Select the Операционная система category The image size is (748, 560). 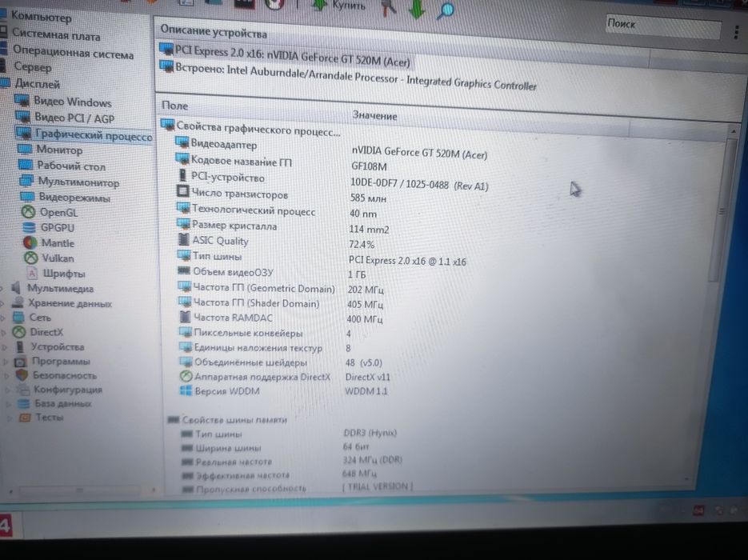(73, 51)
